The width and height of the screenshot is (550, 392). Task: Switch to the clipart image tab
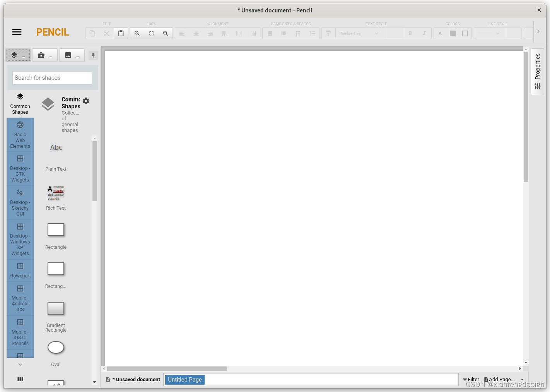pos(72,55)
